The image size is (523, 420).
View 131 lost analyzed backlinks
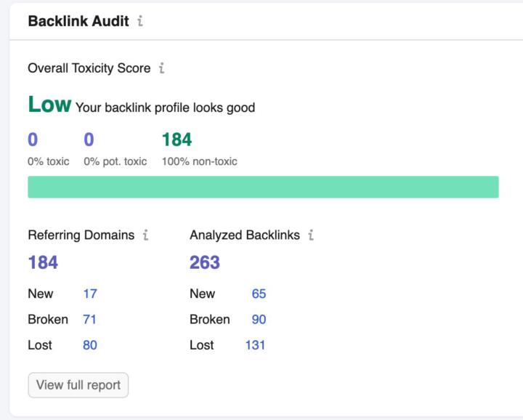click(256, 345)
